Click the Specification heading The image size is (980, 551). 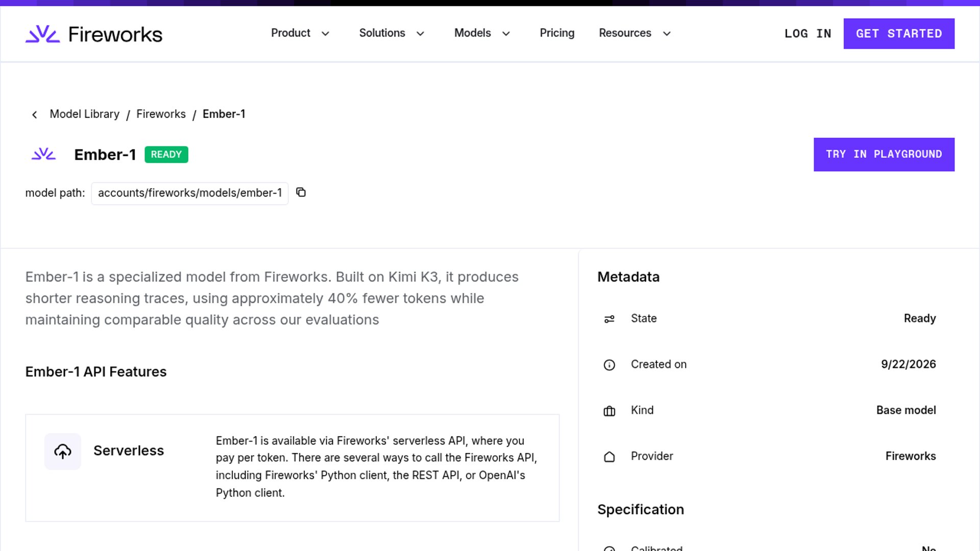[x=641, y=510]
